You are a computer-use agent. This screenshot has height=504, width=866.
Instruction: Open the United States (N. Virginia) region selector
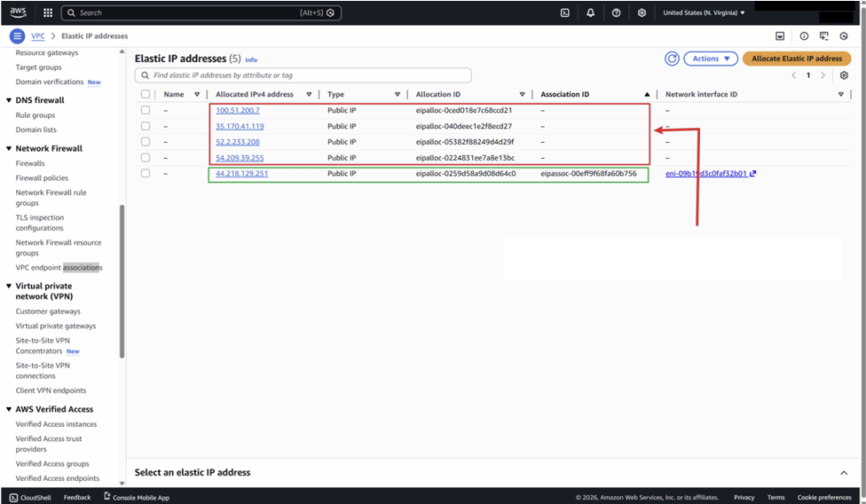tap(704, 13)
